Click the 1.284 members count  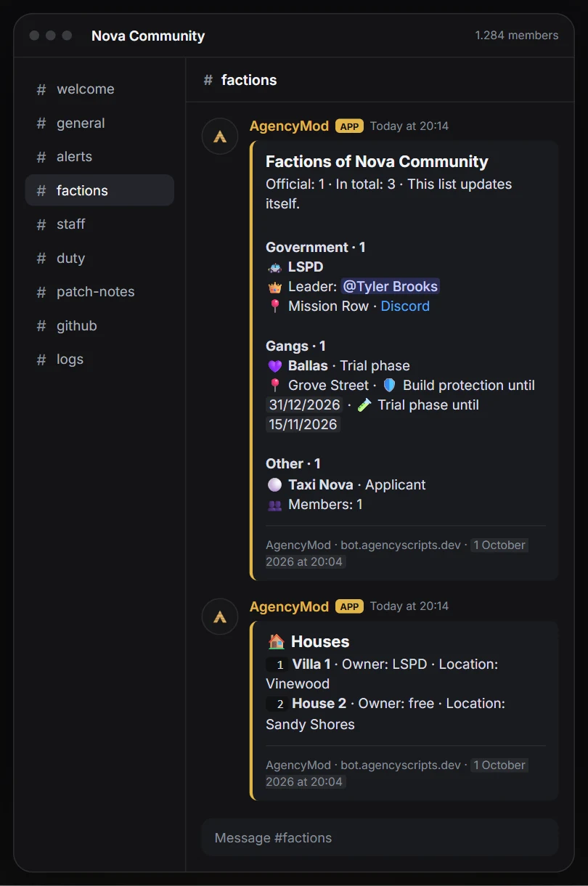pos(517,36)
